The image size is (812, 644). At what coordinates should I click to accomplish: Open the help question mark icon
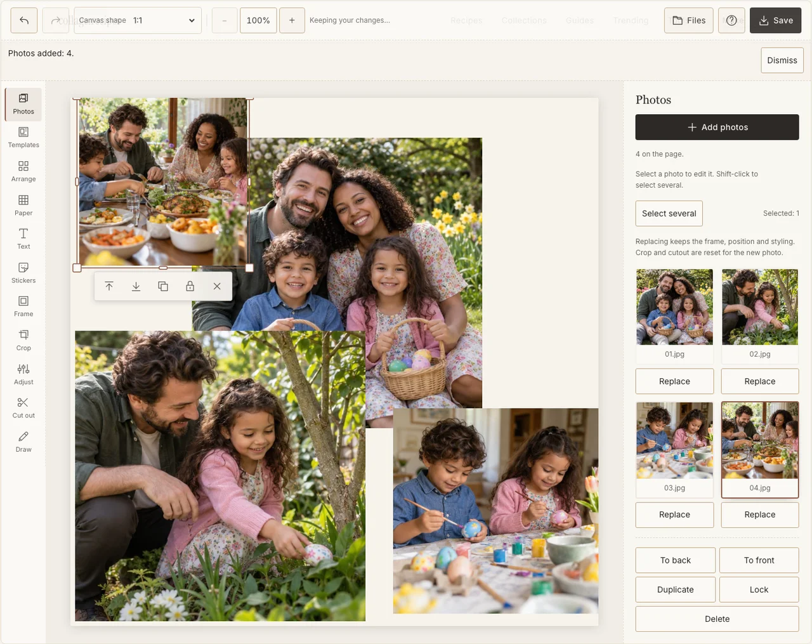[731, 20]
